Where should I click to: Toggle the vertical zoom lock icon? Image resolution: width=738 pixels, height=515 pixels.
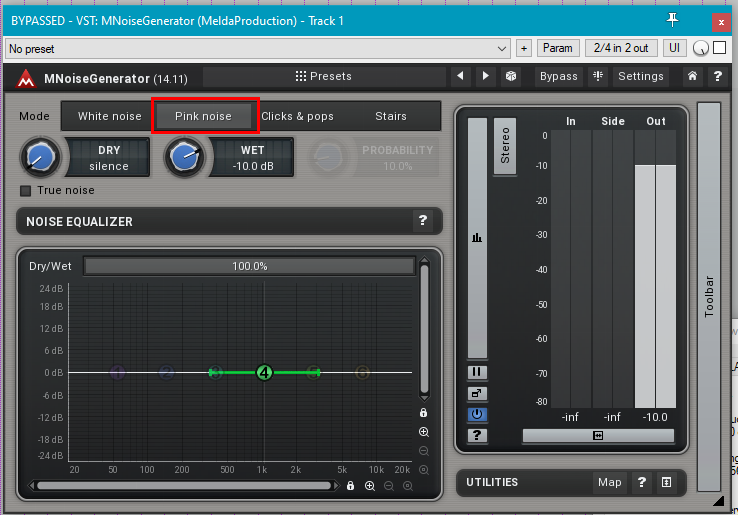pyautogui.click(x=424, y=413)
